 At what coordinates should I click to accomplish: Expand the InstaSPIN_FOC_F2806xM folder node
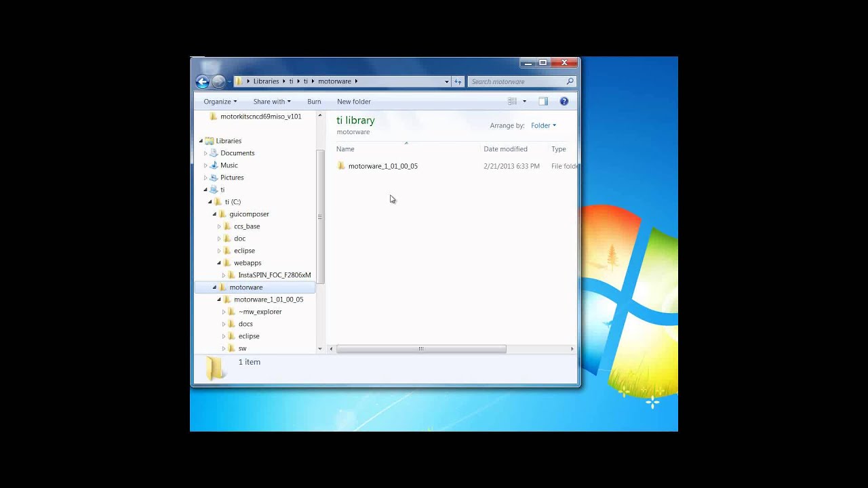(224, 275)
